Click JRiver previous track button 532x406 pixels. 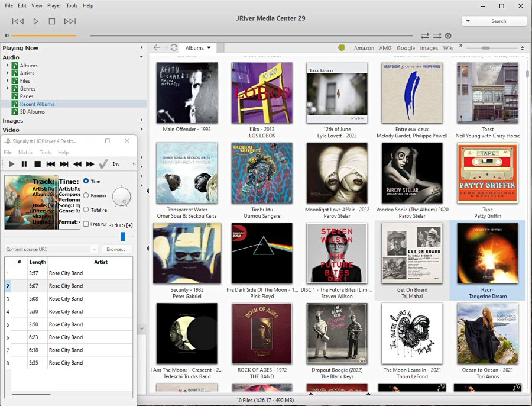[18, 21]
